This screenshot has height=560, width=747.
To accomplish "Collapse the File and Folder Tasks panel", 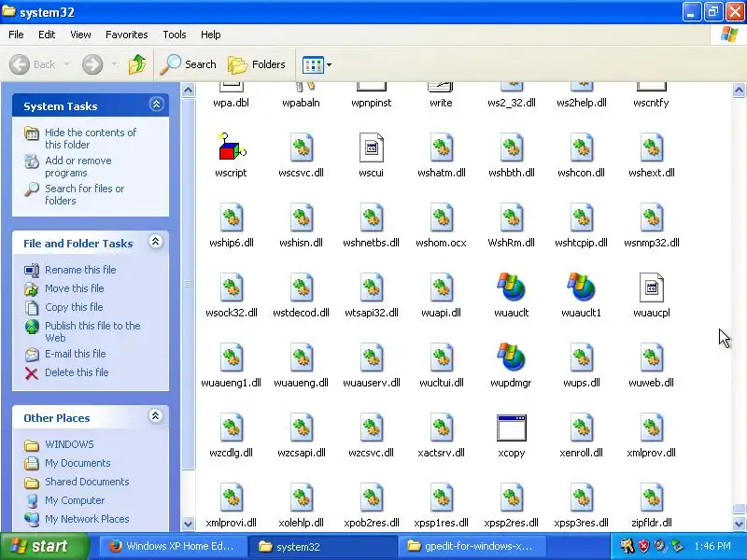I will [x=155, y=242].
